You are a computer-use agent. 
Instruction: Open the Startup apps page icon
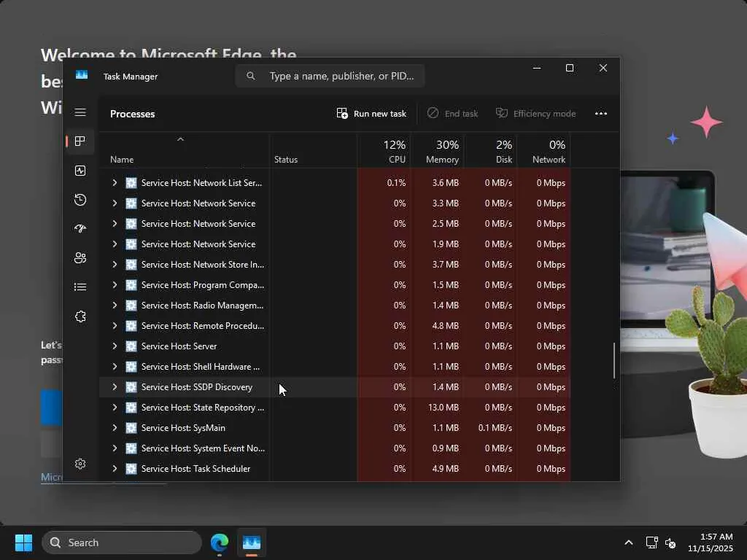click(80, 229)
